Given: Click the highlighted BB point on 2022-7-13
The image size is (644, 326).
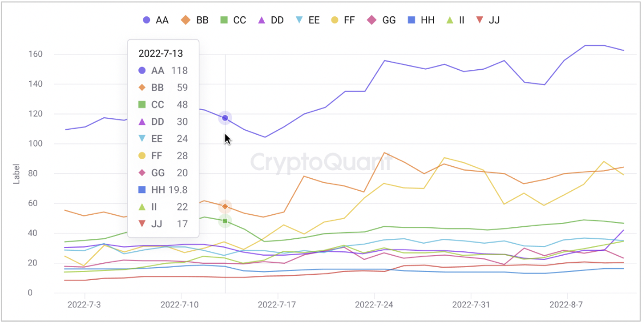Looking at the screenshot, I should click(225, 207).
